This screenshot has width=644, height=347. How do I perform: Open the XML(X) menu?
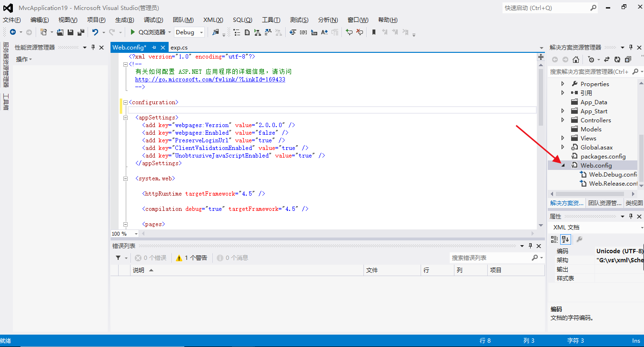click(x=213, y=20)
